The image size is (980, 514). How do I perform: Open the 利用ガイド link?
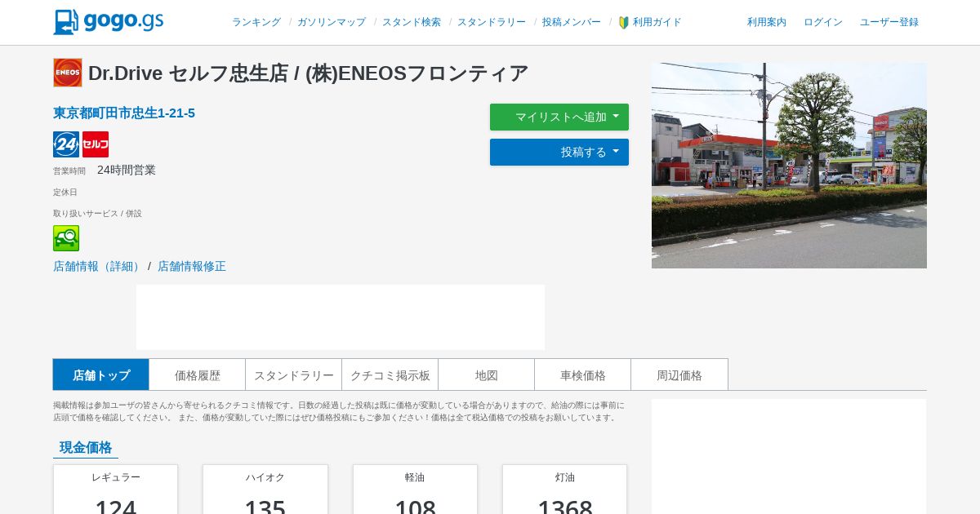[657, 22]
